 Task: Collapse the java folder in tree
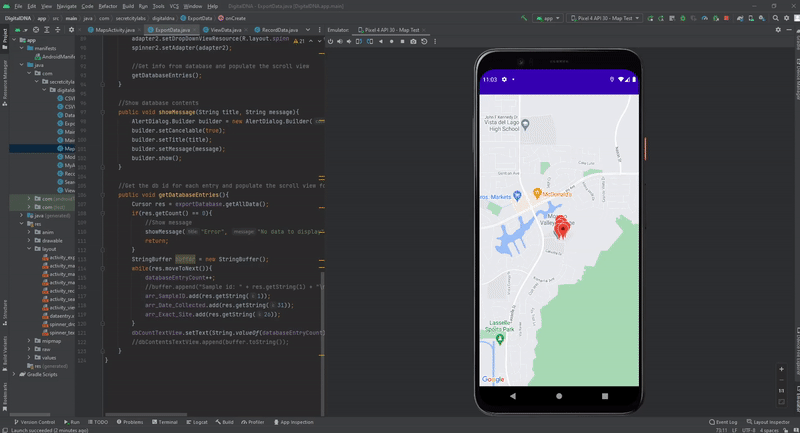[x=22, y=65]
